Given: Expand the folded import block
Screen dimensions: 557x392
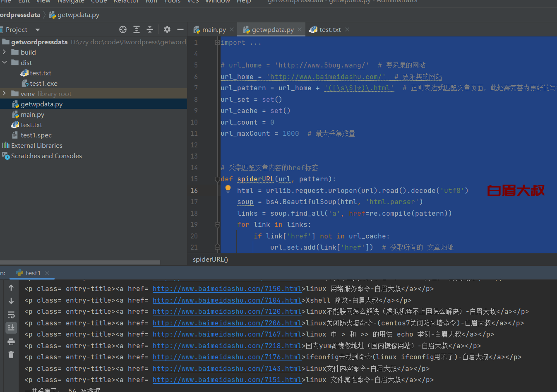Looking at the screenshot, I should click(217, 42).
